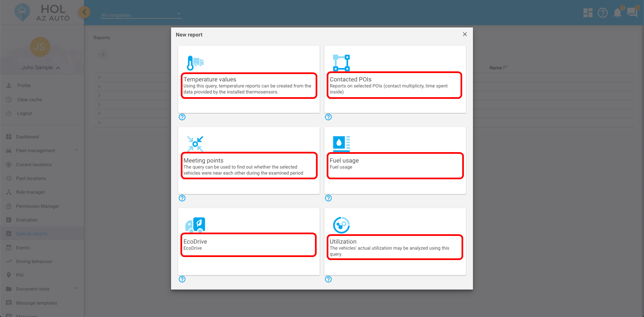The image size is (644, 317).
Task: Click the EcoDrive truck leaf icon
Action: point(195,225)
